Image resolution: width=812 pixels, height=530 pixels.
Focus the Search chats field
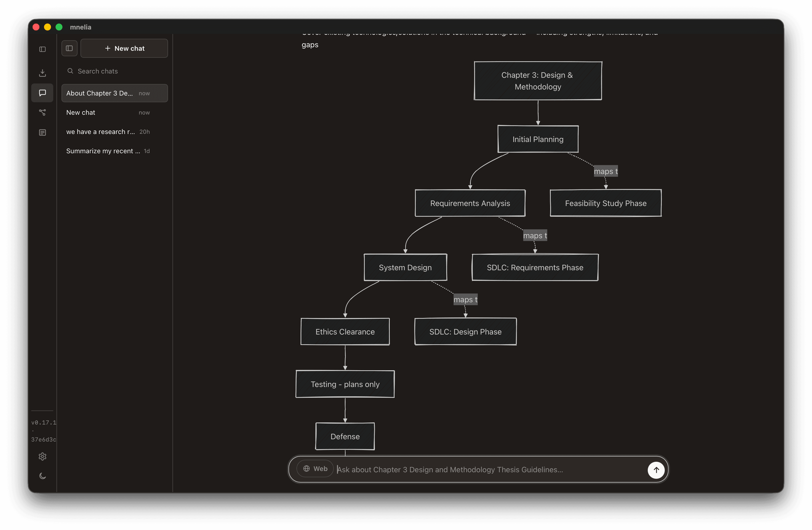point(114,71)
